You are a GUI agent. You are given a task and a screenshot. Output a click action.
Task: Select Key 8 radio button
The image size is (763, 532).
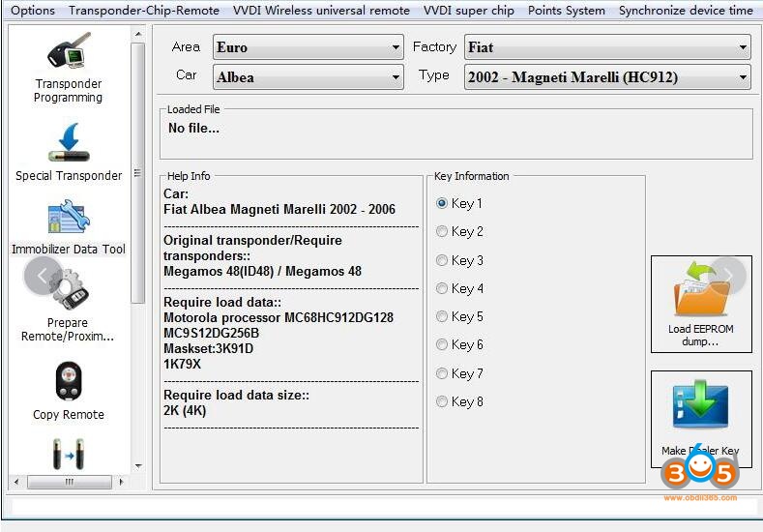(x=441, y=401)
